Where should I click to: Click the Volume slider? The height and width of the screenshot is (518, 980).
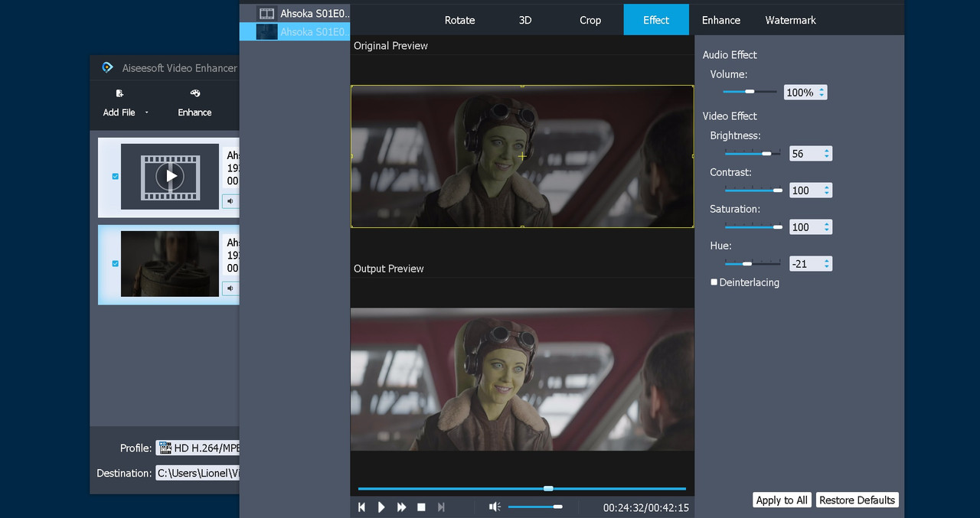(x=750, y=92)
